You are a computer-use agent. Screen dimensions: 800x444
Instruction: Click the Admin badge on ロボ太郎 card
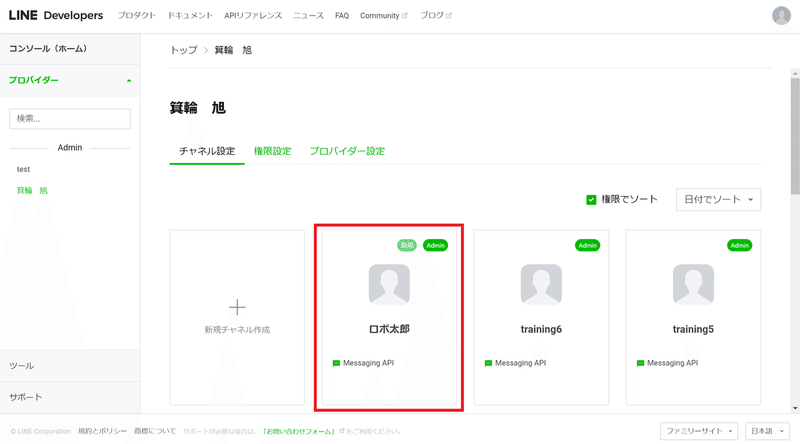tap(435, 245)
